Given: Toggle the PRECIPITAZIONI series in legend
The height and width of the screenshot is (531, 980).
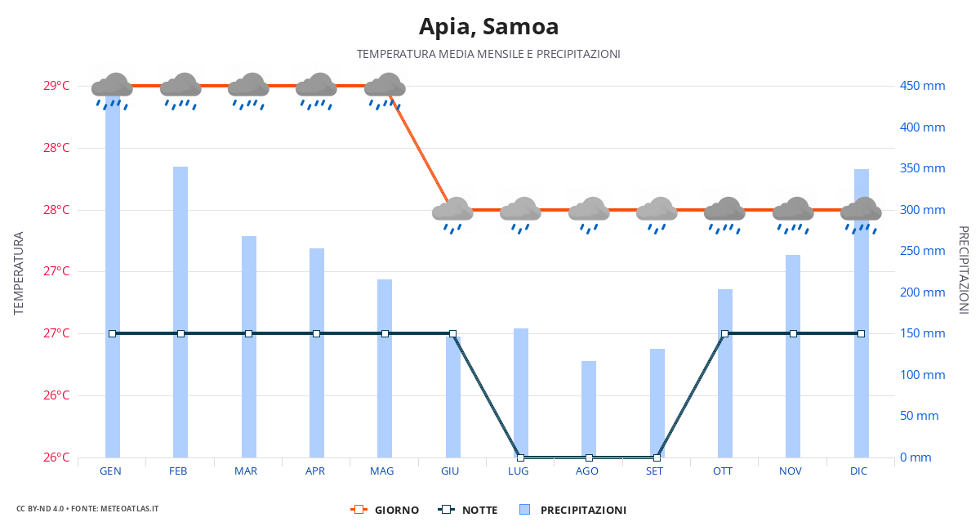Looking at the screenshot, I should pos(572,510).
